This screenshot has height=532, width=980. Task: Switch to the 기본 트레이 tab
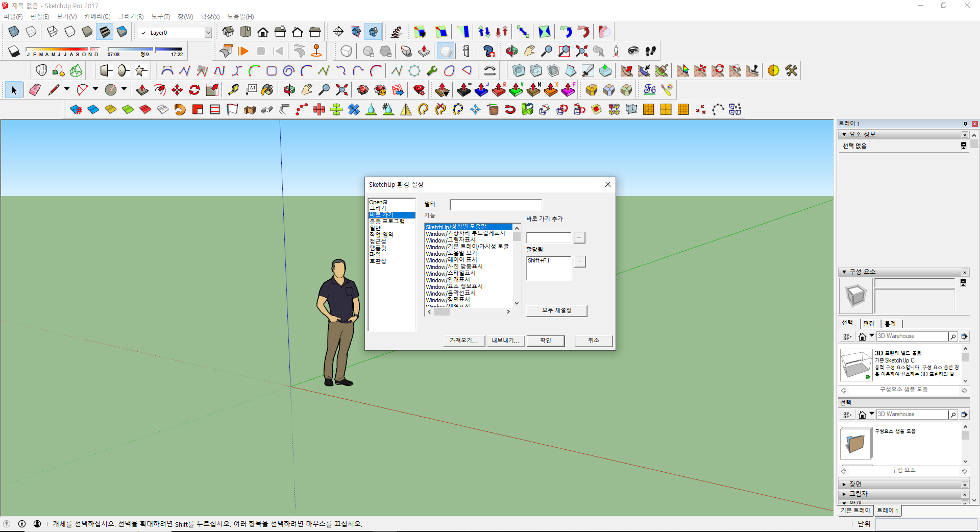tap(855, 511)
